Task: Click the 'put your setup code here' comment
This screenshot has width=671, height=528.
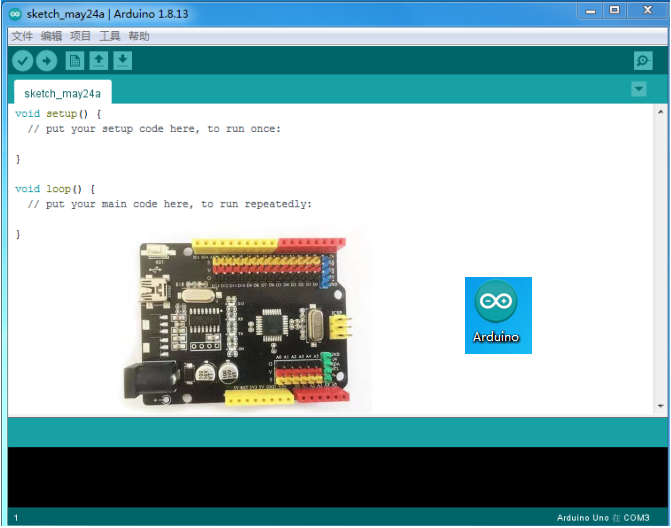Action: click(x=154, y=129)
